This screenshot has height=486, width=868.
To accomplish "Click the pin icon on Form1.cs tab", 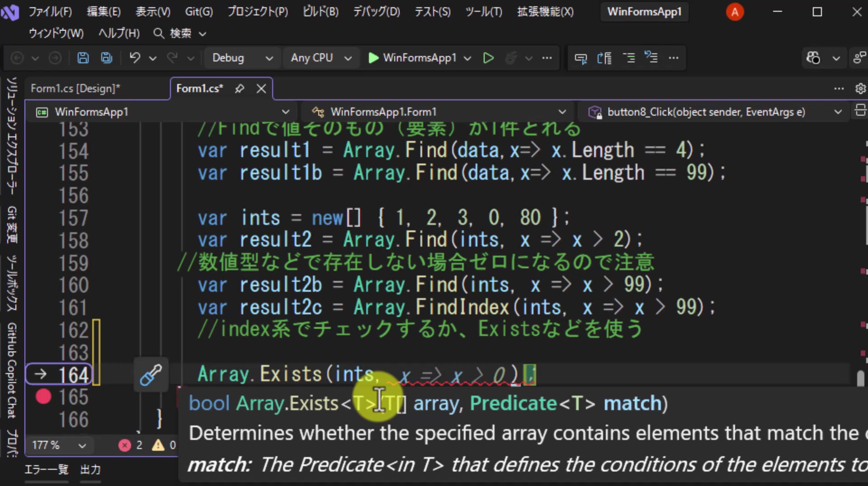I will tap(240, 89).
